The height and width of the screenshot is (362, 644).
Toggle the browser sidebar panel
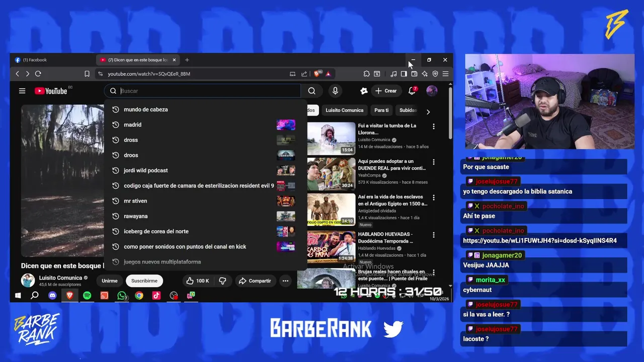[x=404, y=74]
